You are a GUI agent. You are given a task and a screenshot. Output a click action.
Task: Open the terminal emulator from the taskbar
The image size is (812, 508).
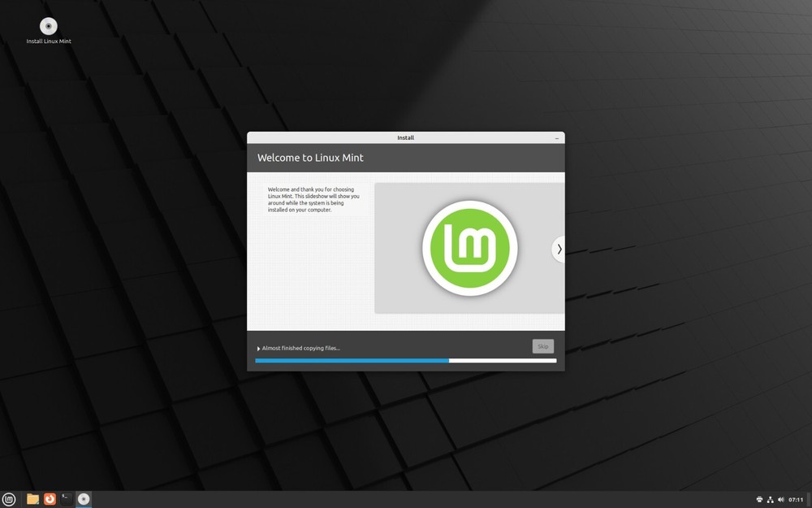click(x=66, y=498)
